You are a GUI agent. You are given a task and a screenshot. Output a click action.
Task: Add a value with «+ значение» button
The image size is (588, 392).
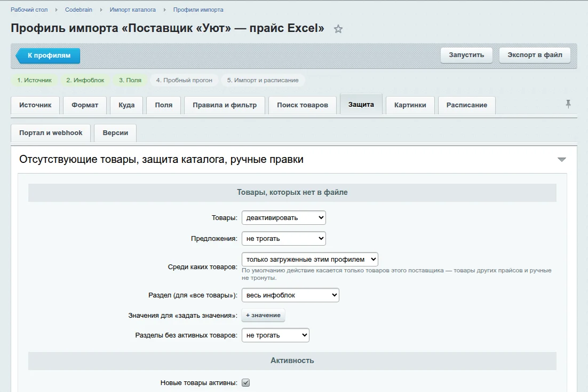(263, 316)
